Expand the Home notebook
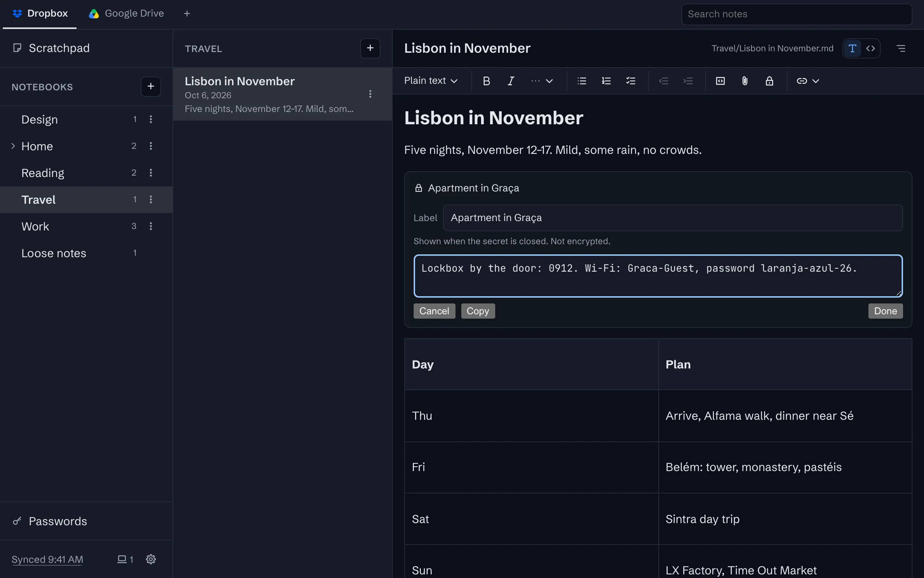 [x=13, y=146]
